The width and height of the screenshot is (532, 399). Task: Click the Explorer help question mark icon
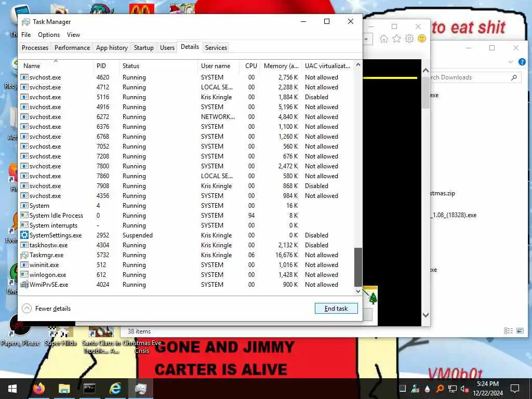point(522,62)
